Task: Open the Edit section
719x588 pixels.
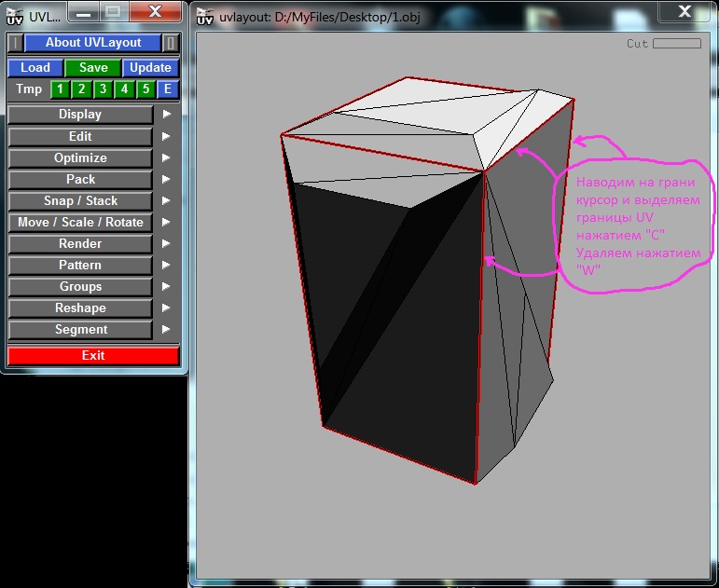Action: (x=80, y=137)
